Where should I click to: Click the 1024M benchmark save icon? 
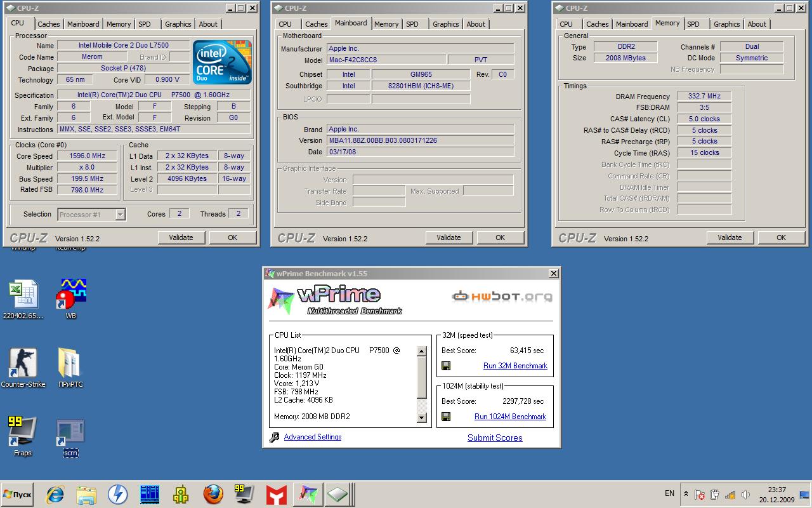click(446, 417)
